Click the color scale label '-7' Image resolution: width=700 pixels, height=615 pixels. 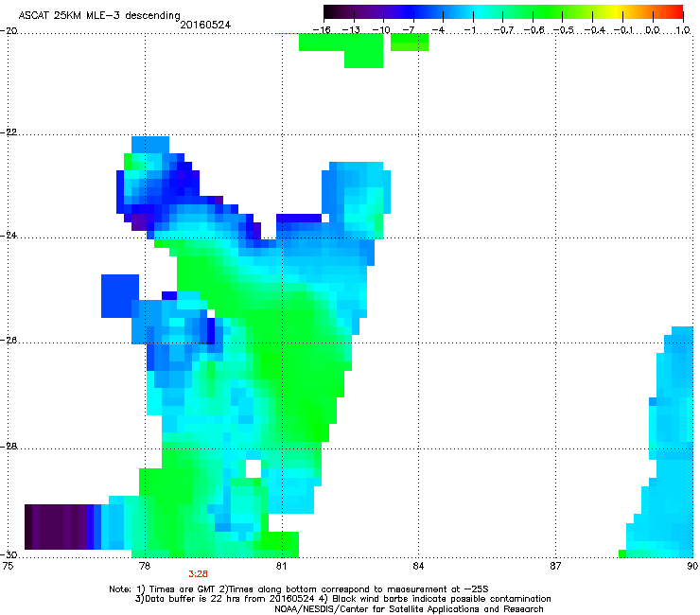click(x=409, y=30)
